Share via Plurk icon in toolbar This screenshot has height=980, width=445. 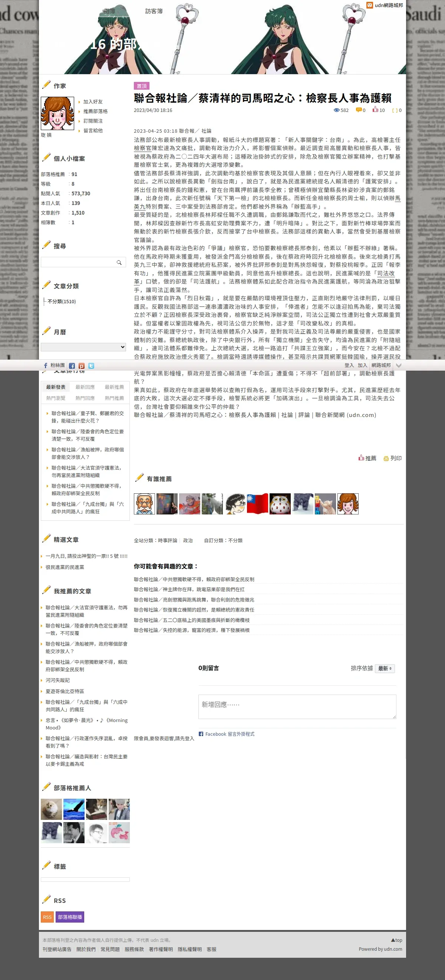coord(82,366)
